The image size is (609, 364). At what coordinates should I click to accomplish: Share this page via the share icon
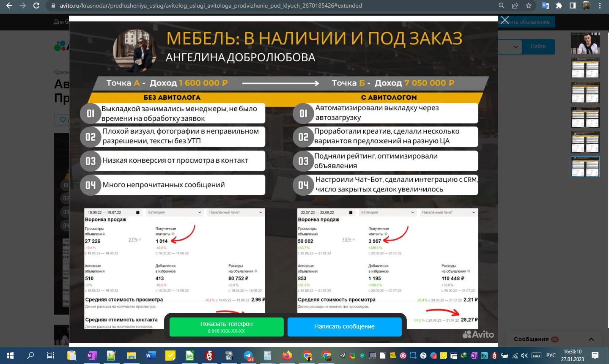[x=515, y=6]
